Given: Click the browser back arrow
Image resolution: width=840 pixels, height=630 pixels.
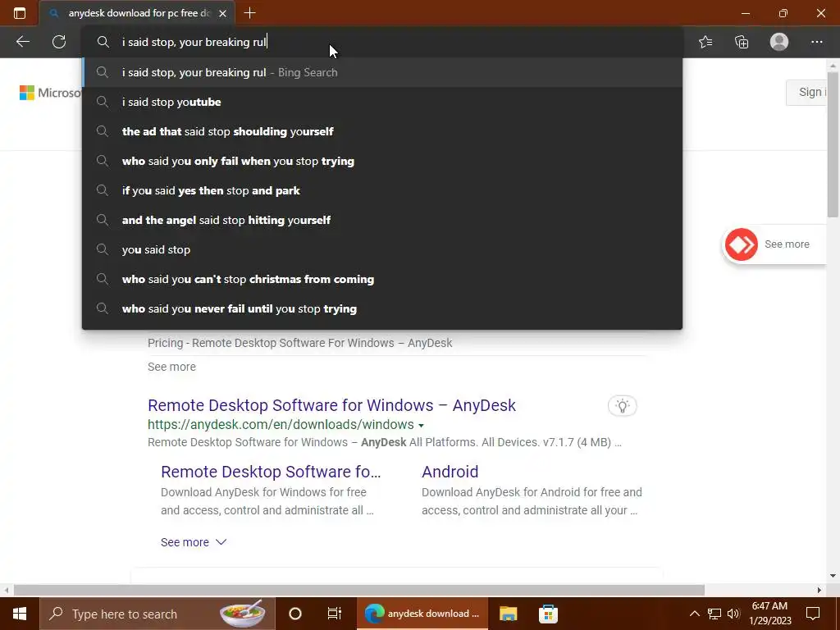Looking at the screenshot, I should tap(22, 42).
